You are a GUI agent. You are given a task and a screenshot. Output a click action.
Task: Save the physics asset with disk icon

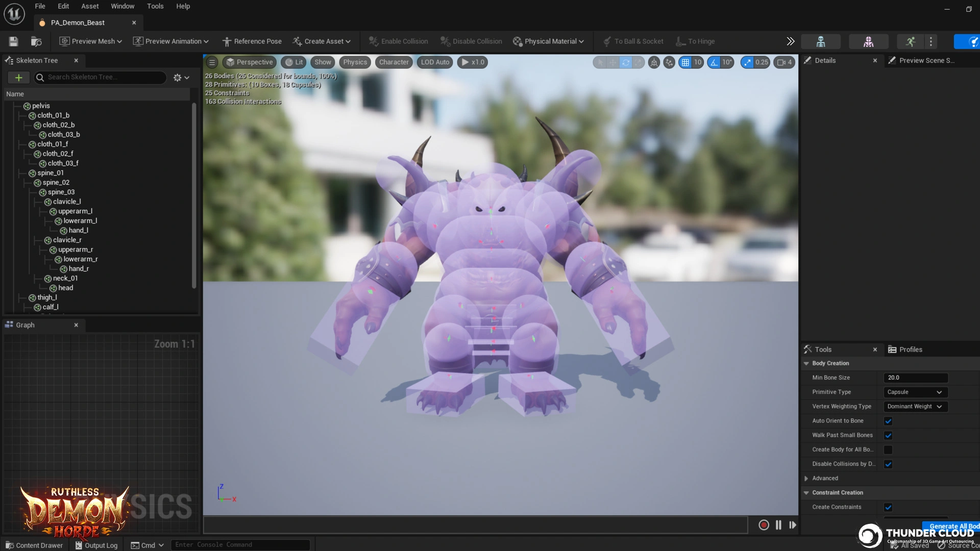click(x=13, y=41)
